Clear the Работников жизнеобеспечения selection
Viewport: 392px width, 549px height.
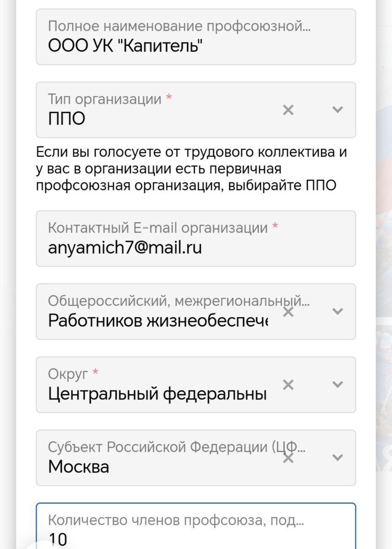pyautogui.click(x=288, y=312)
